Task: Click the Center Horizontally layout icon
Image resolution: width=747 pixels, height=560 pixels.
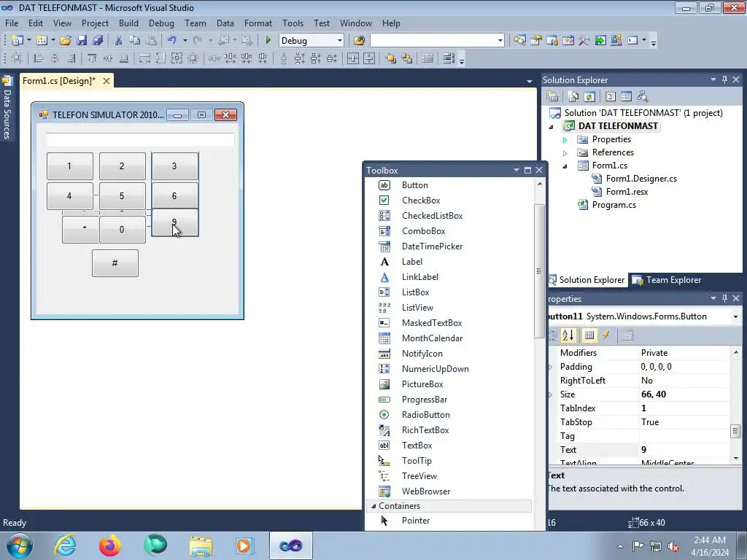Action: [353, 58]
